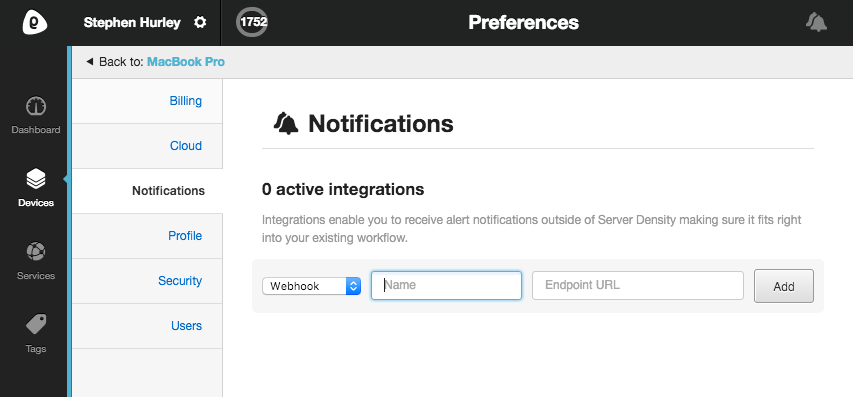Open the Security preferences tab
Viewport: 853px width, 397px height.
147,281
